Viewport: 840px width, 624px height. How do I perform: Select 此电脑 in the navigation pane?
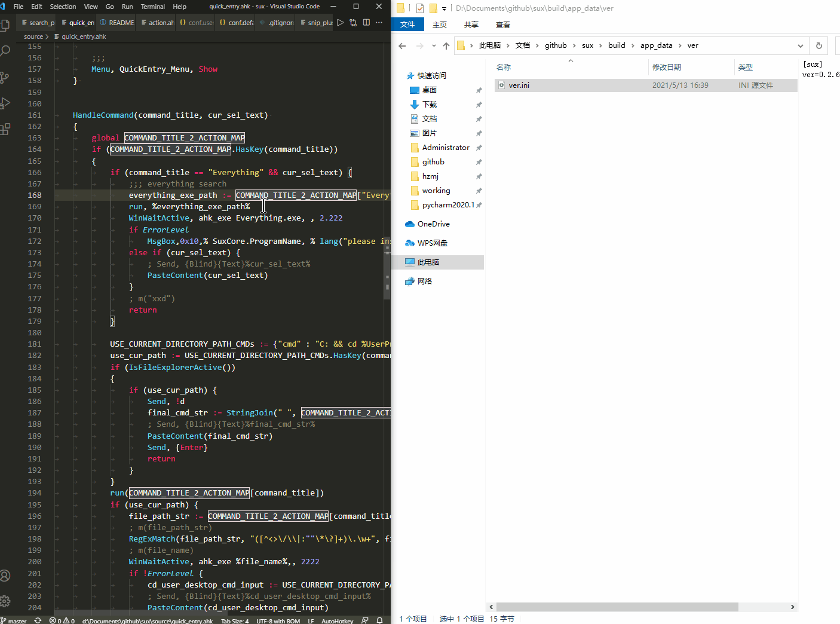point(438,262)
